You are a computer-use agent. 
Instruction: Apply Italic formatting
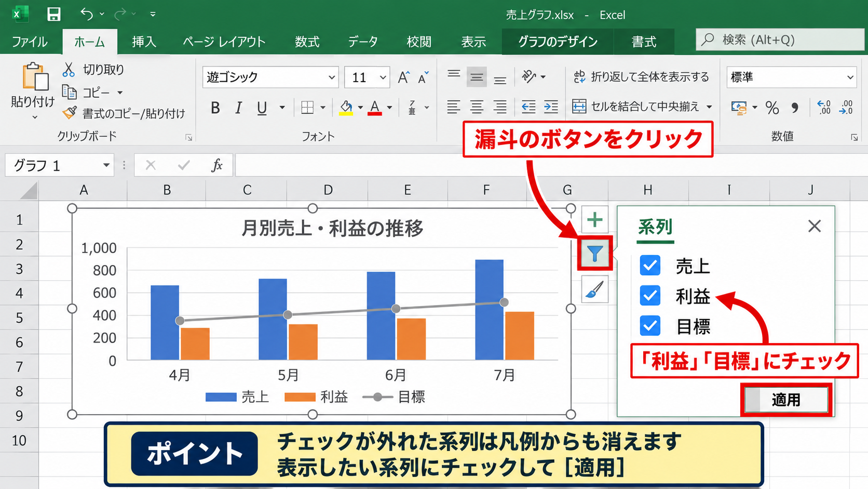[x=238, y=108]
